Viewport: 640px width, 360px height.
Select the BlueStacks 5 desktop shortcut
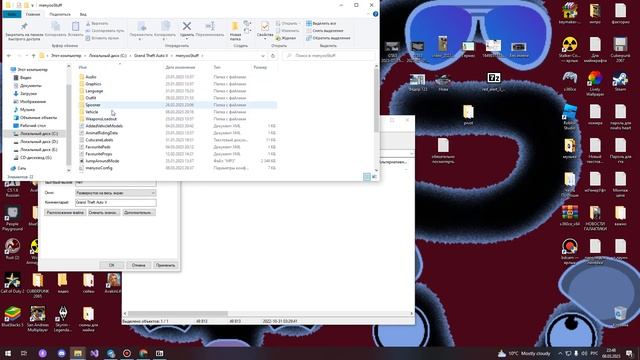tap(12, 317)
